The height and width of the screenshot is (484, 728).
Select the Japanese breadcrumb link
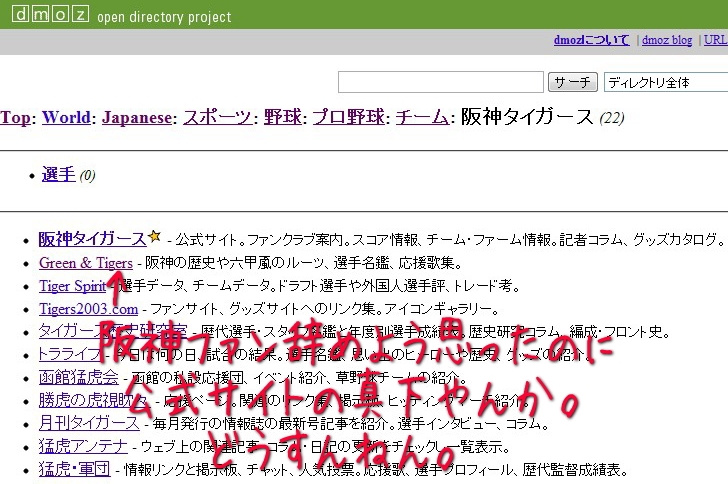(x=136, y=117)
